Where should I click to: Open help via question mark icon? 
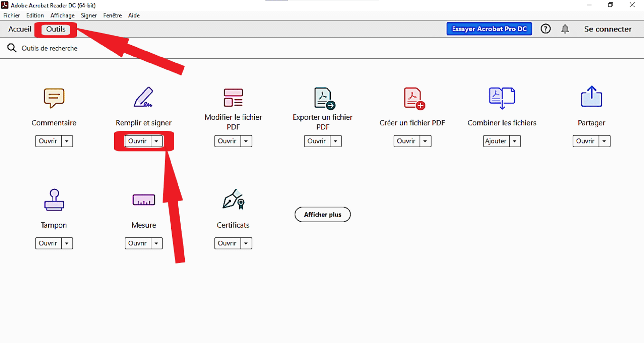(545, 29)
